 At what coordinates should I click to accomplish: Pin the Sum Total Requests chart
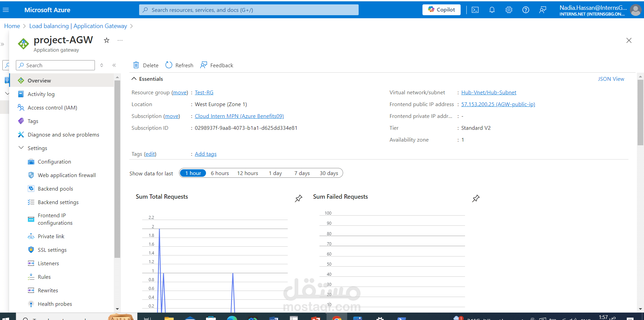(x=299, y=198)
